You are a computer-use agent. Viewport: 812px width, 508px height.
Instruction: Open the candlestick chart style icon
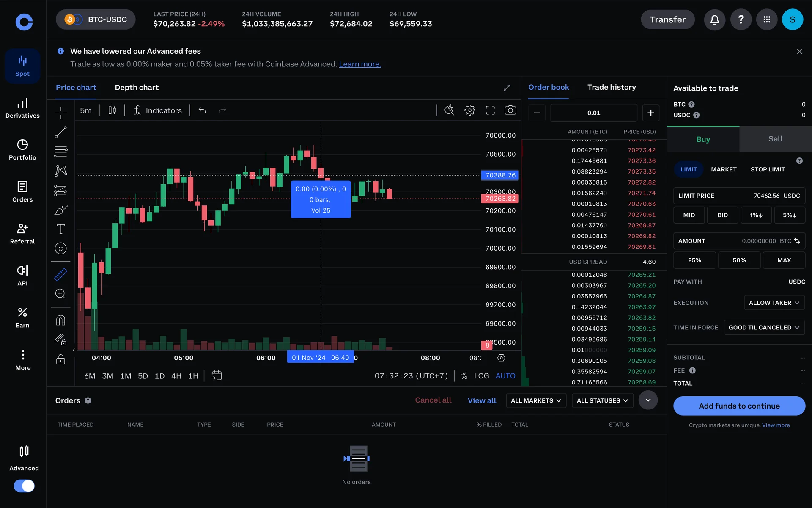[112, 110]
